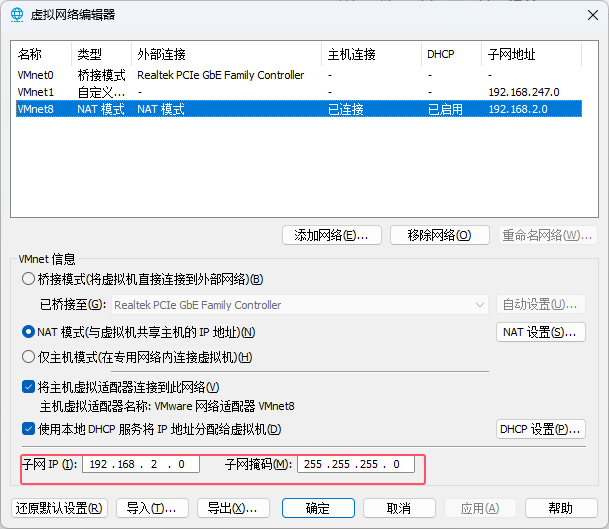Image resolution: width=609 pixels, height=529 pixels.
Task: Click the 子网地址 column header
Action: (x=510, y=54)
